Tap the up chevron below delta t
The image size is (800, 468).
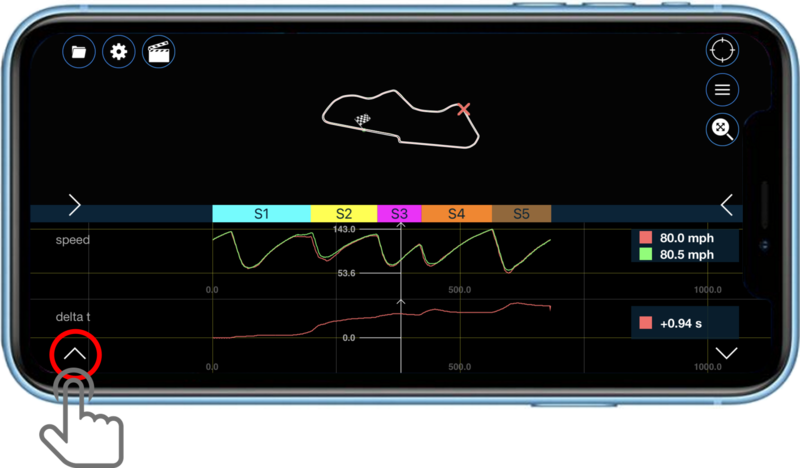75,354
